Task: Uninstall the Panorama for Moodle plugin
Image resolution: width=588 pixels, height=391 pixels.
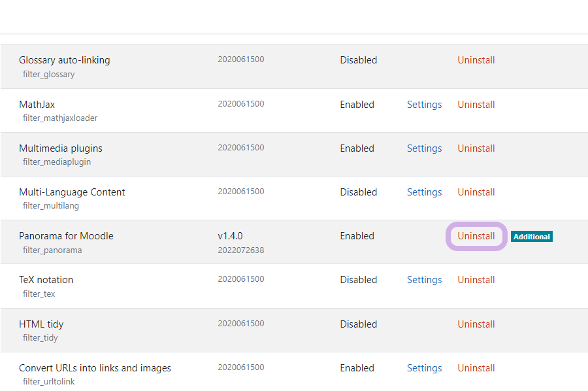Action: 476,236
